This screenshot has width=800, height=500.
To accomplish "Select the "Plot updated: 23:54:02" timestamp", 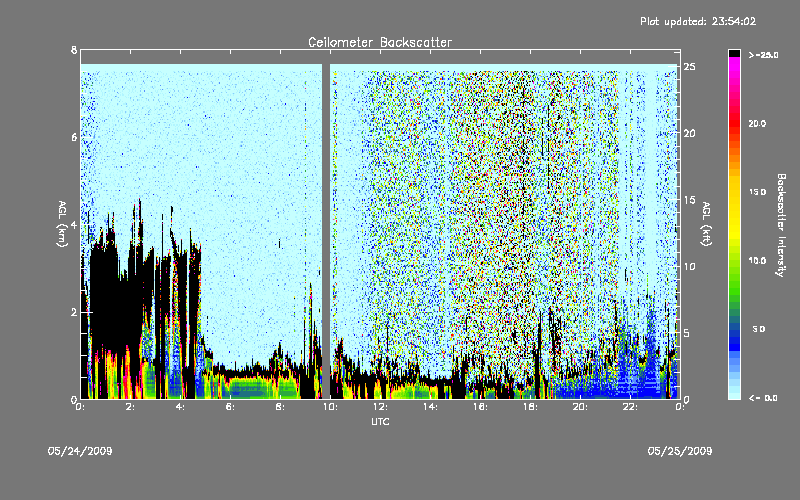I will (x=698, y=21).
